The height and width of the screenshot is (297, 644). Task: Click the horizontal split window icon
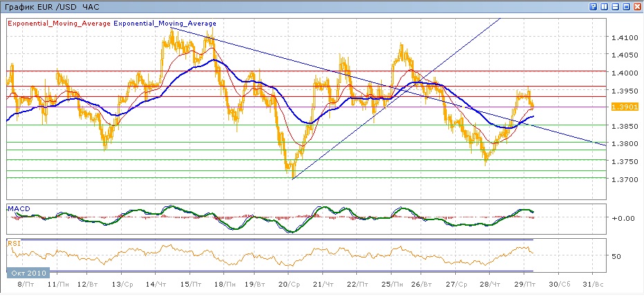(x=615, y=6)
